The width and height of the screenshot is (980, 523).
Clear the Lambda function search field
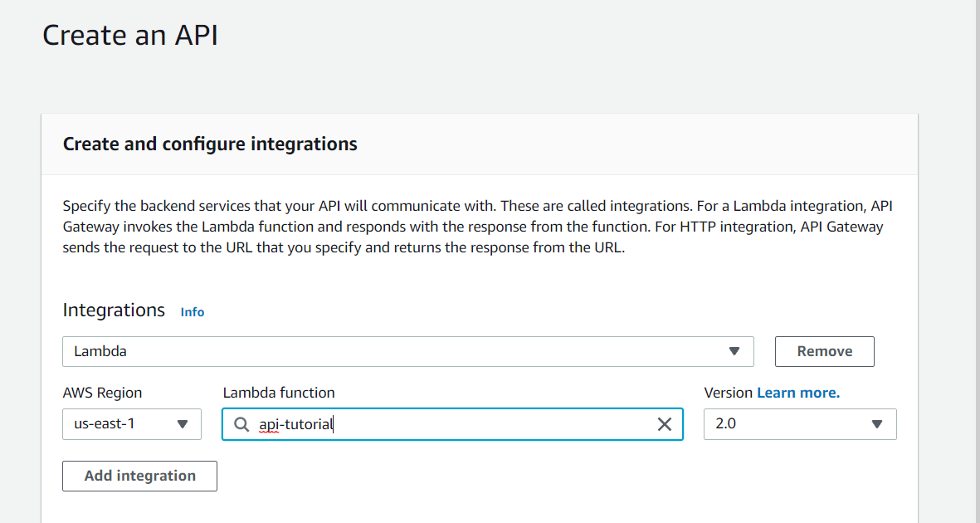665,424
